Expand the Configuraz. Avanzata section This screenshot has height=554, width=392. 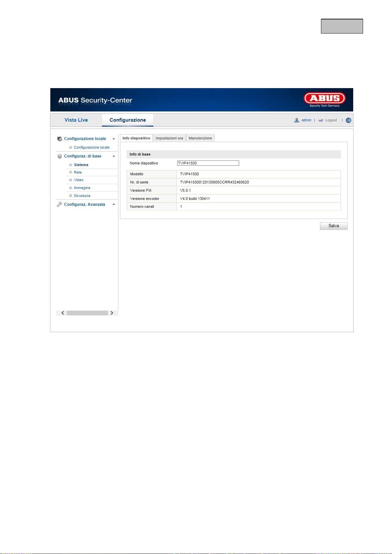[x=114, y=205]
